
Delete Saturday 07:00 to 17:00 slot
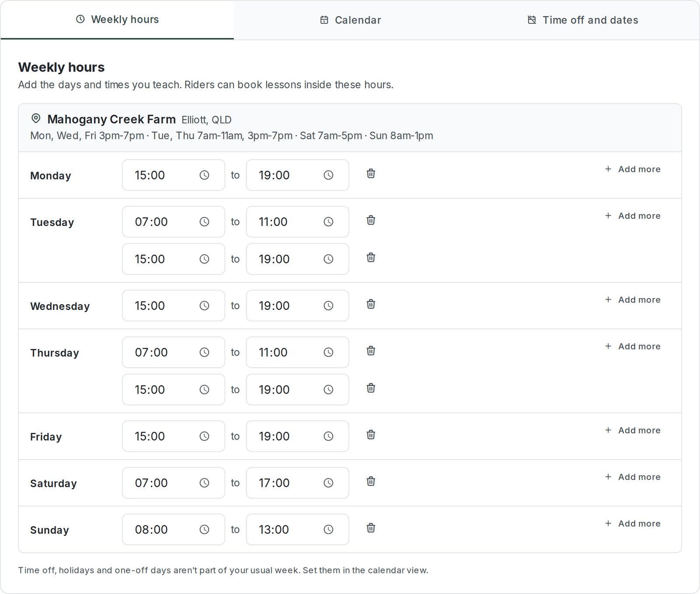tap(371, 481)
